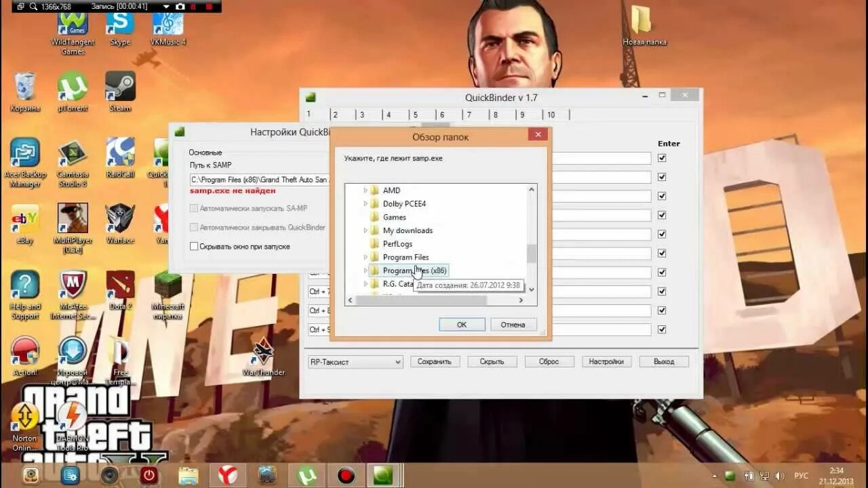
Task: Open Help and Support shortcut
Action: click(25, 295)
